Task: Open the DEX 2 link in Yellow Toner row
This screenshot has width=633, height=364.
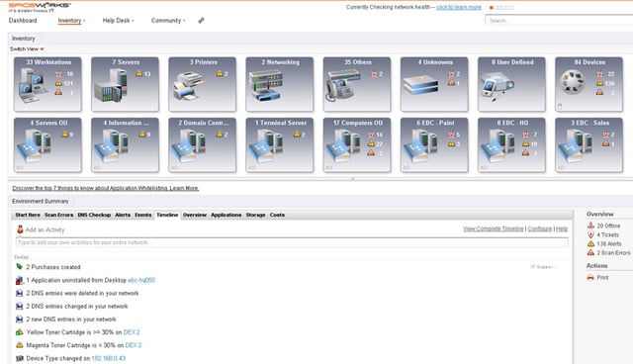Action: pyautogui.click(x=132, y=332)
